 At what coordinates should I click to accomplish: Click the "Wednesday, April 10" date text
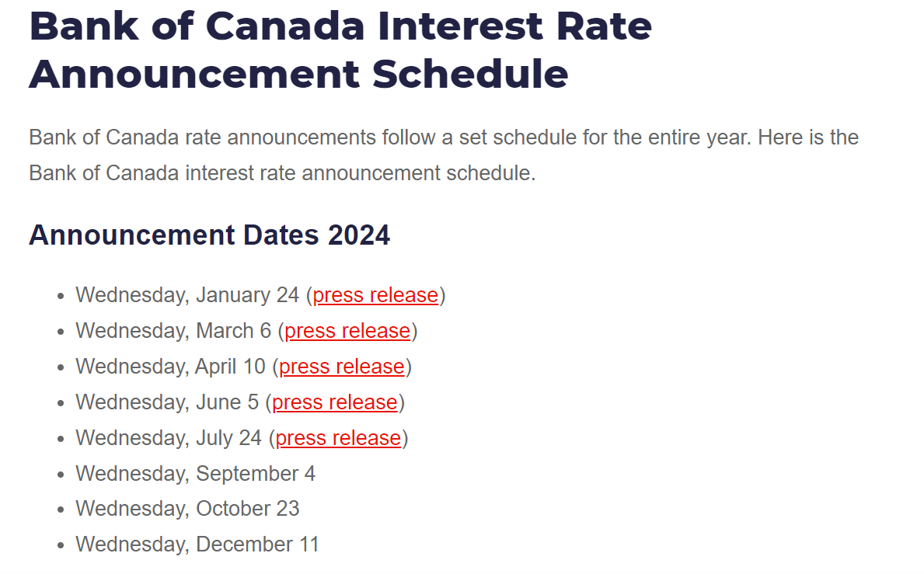click(x=170, y=367)
